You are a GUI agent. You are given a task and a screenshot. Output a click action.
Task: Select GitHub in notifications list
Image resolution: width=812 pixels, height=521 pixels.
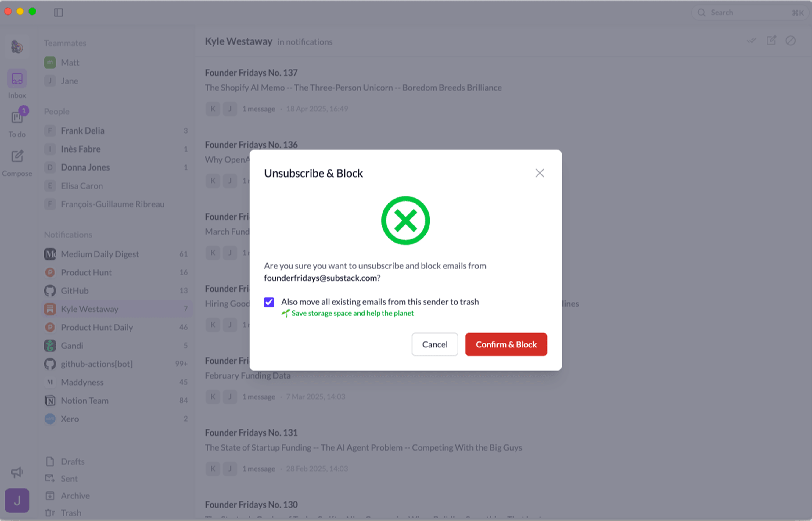pos(75,291)
